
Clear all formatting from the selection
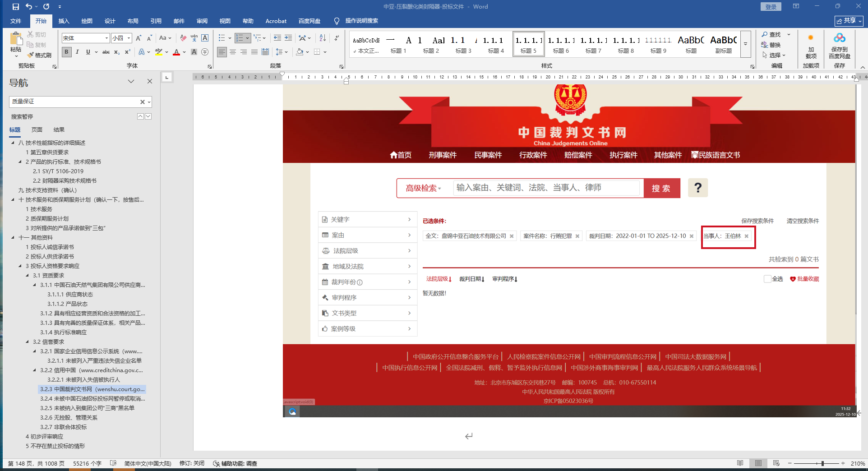pos(183,38)
